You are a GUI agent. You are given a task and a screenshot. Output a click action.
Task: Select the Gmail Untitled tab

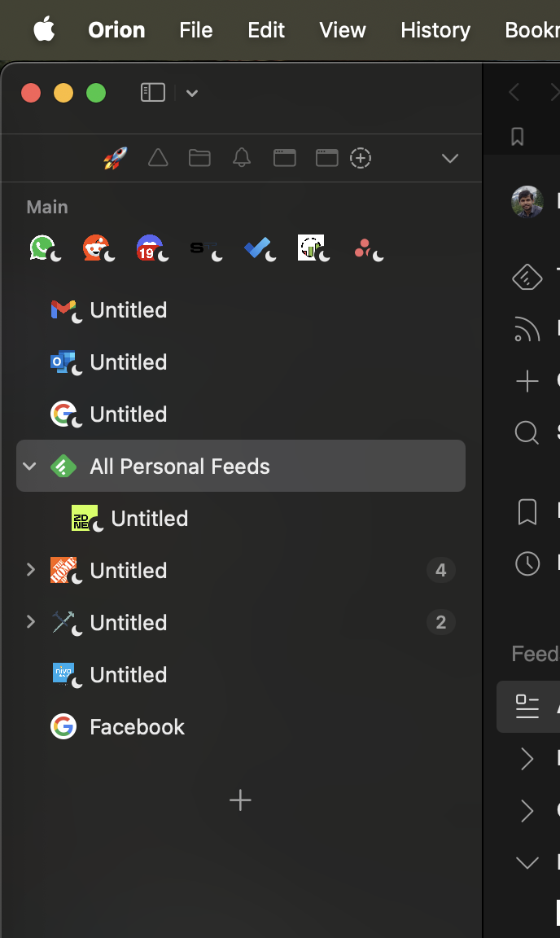click(129, 310)
